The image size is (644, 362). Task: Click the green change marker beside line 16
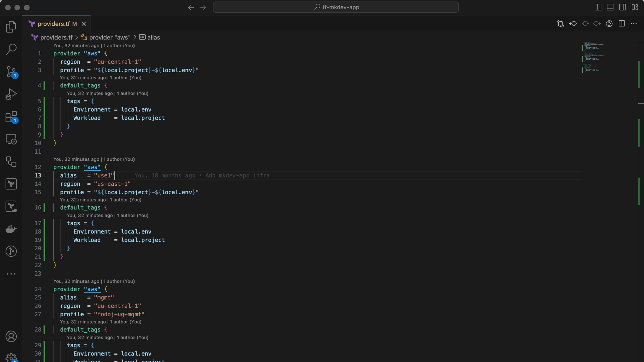(44, 207)
